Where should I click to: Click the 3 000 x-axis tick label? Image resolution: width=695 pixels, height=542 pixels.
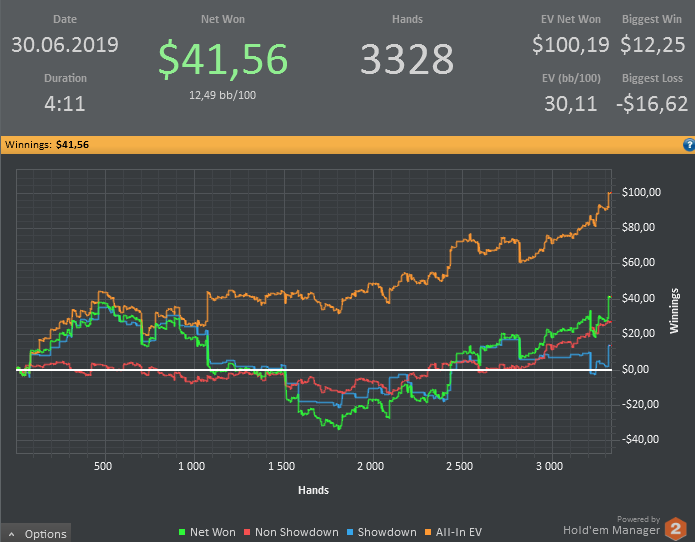pos(549,466)
